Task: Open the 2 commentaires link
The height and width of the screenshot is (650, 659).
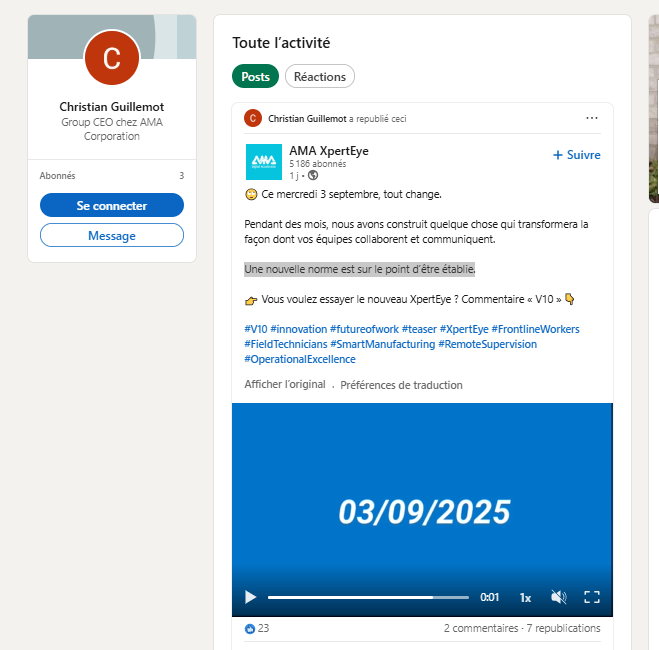Action: coord(481,628)
